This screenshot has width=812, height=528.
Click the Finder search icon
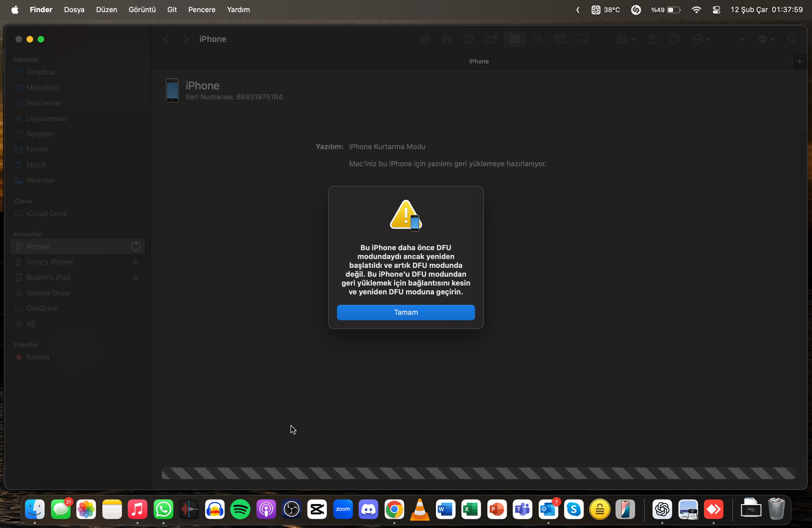tap(792, 39)
